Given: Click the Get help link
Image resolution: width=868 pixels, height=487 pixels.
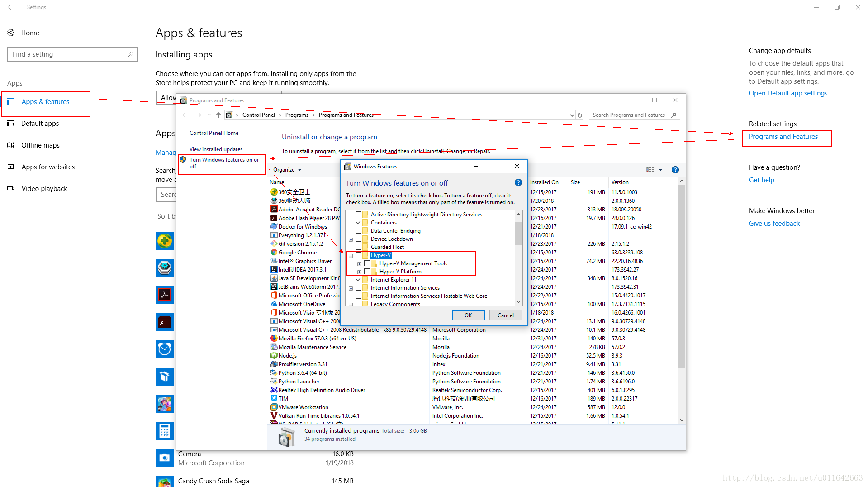Looking at the screenshot, I should [x=761, y=180].
